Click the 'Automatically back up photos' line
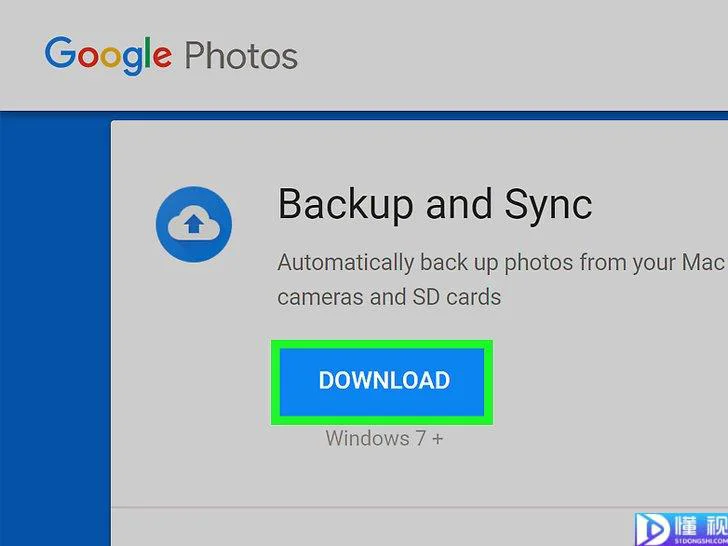Screen dimensions: 728x546 [x=502, y=263]
